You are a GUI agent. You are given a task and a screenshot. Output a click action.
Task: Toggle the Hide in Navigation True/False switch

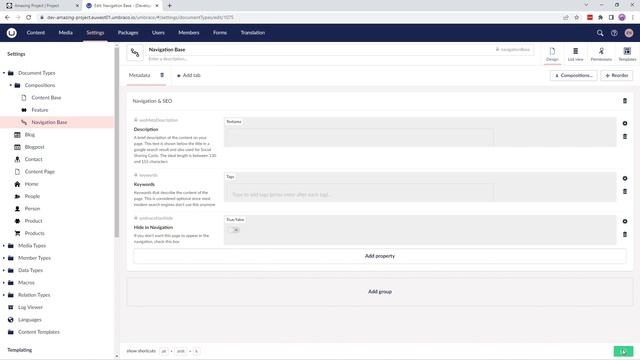point(234,230)
